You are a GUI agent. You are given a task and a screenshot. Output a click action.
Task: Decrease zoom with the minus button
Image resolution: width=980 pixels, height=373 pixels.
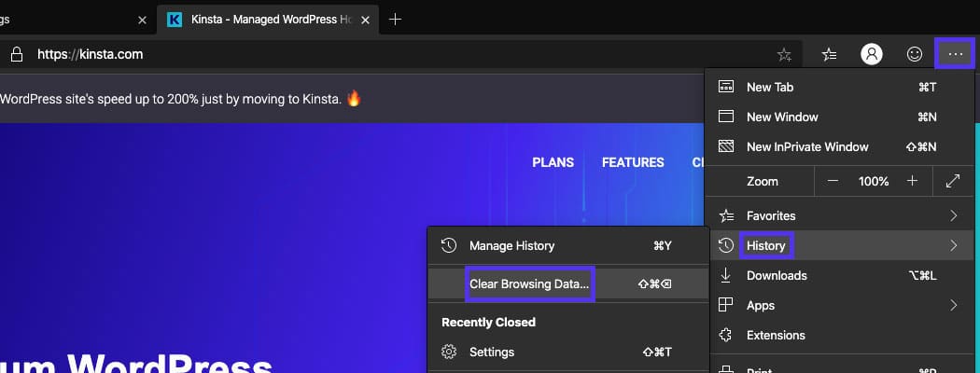833,181
